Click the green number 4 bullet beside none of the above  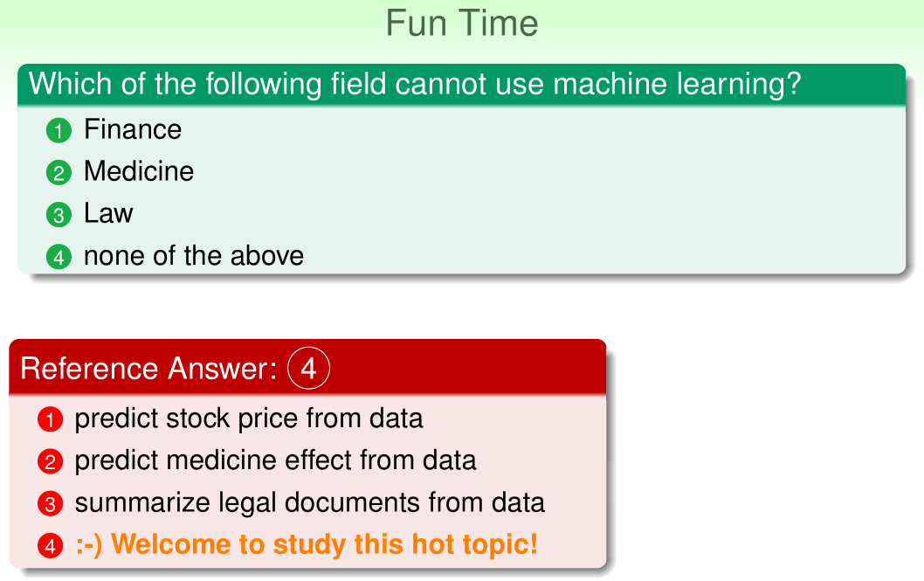click(x=58, y=257)
